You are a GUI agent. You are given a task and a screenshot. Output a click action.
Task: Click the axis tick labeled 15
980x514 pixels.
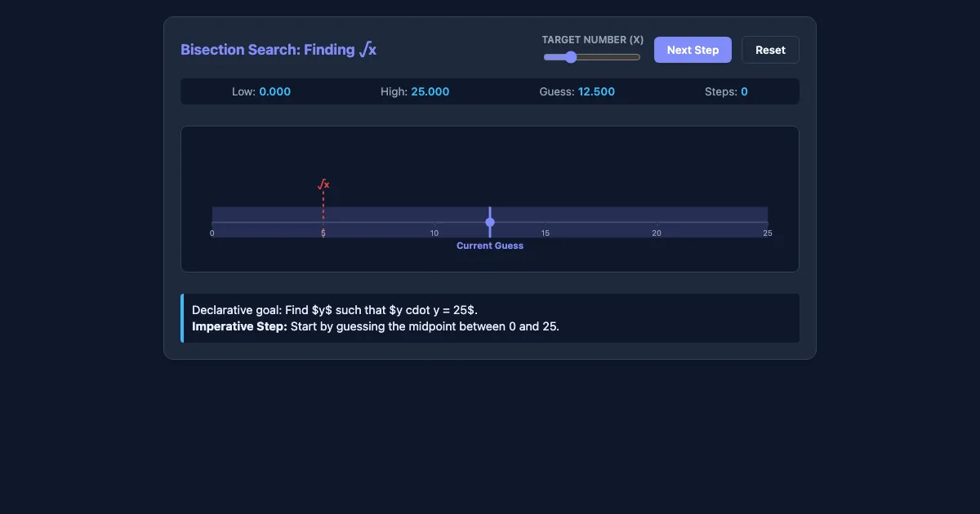pos(546,233)
